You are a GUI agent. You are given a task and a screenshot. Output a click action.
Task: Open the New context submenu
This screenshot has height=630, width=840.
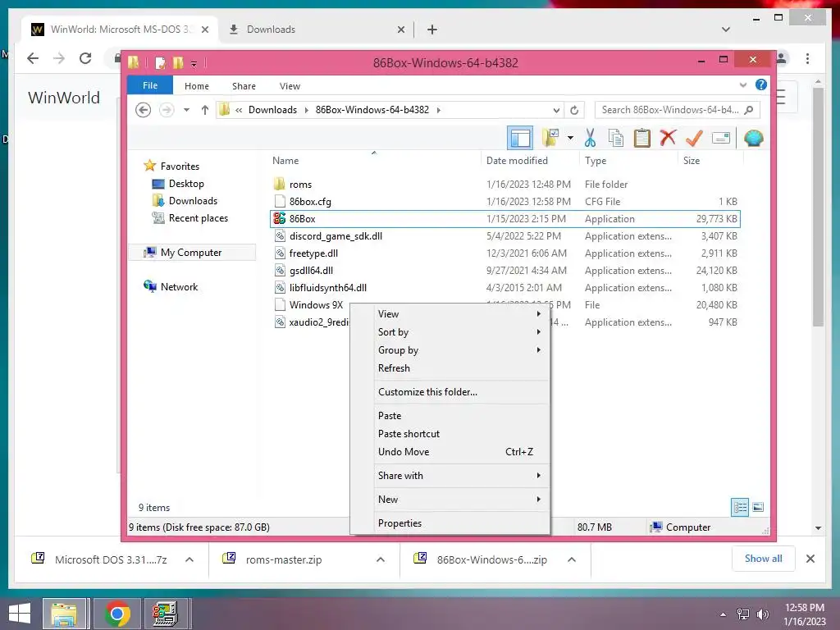click(459, 500)
